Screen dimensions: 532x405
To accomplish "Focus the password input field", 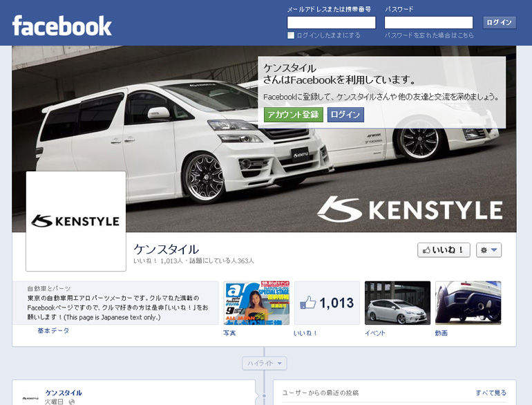I will coord(428,22).
